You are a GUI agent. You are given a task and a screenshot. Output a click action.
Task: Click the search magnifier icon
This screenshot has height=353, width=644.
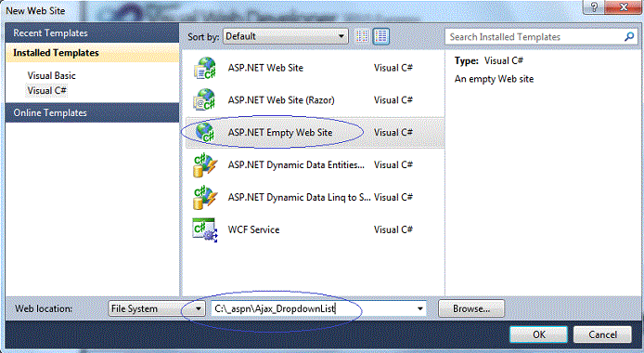tap(629, 36)
